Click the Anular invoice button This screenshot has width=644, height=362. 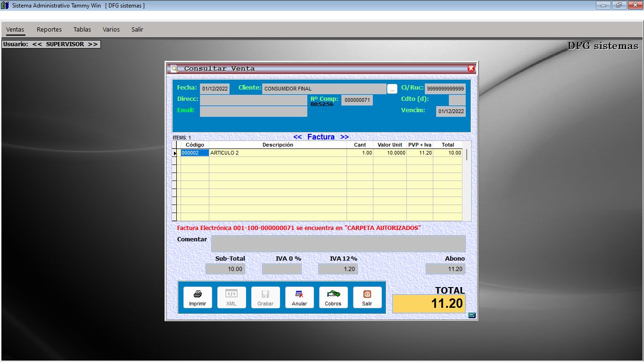pyautogui.click(x=299, y=297)
